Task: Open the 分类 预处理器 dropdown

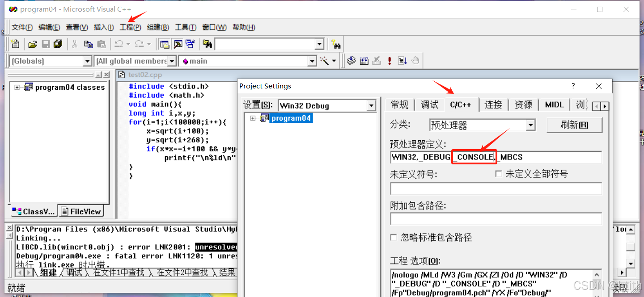Action: pos(531,125)
